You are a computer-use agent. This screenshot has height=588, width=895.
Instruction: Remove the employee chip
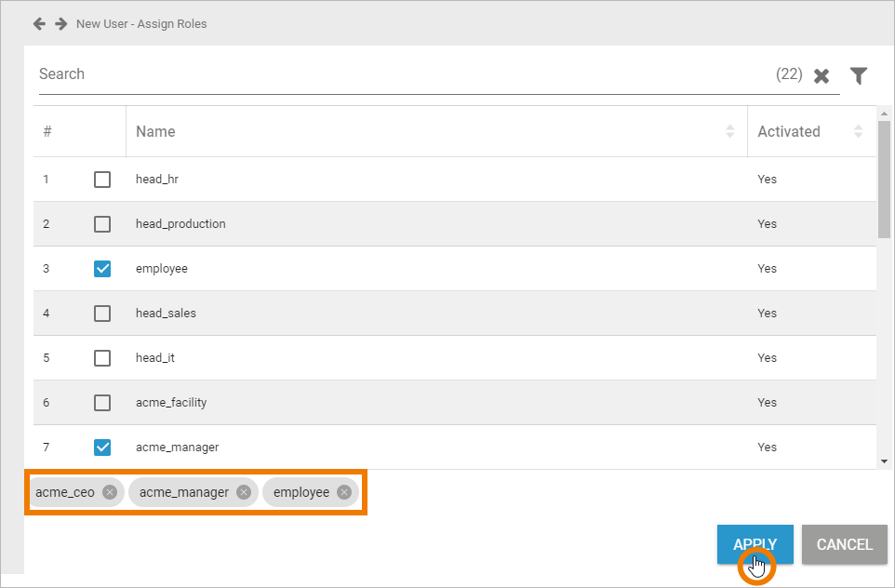tap(344, 492)
